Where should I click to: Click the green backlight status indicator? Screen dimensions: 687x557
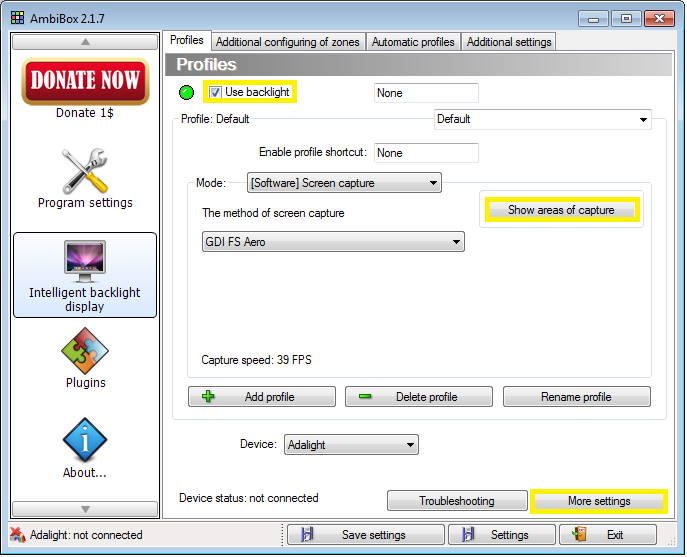click(x=187, y=92)
